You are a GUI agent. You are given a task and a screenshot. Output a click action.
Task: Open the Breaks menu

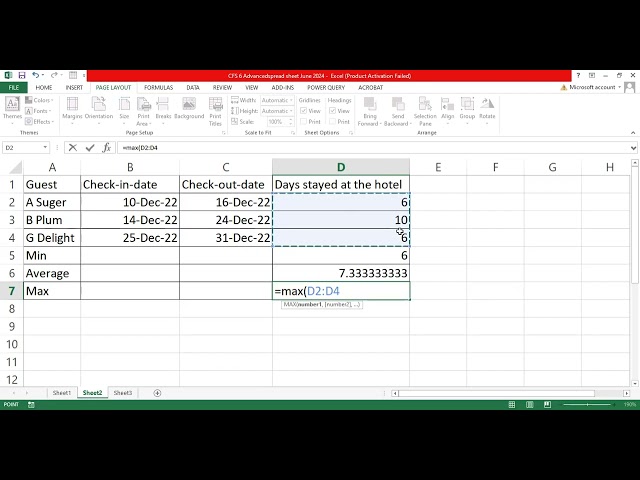coord(163,109)
